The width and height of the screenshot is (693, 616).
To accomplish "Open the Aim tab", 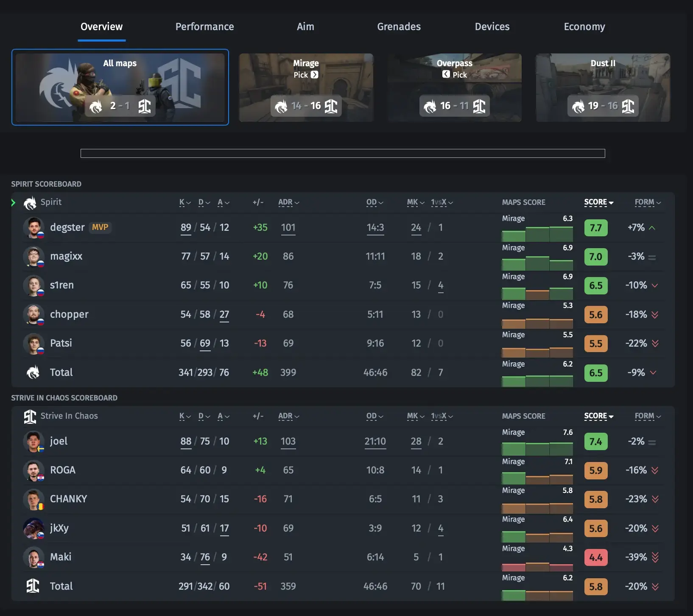I will pyautogui.click(x=305, y=27).
